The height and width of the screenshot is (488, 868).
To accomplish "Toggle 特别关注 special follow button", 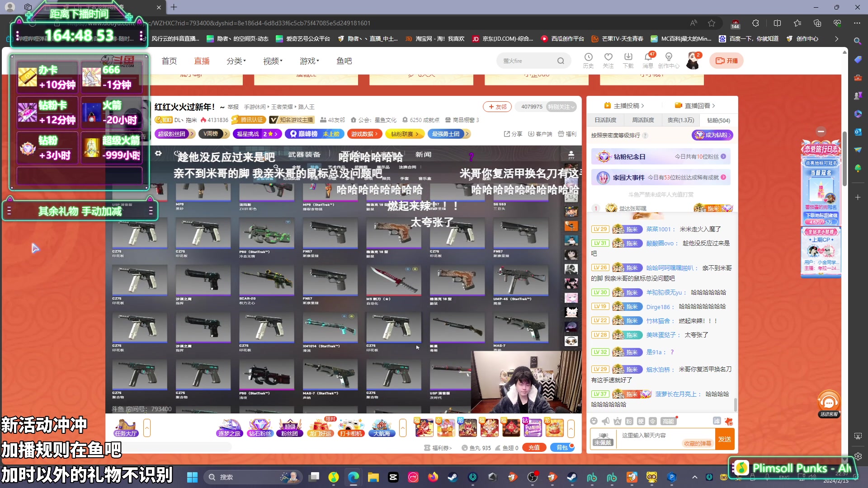I will click(x=561, y=107).
